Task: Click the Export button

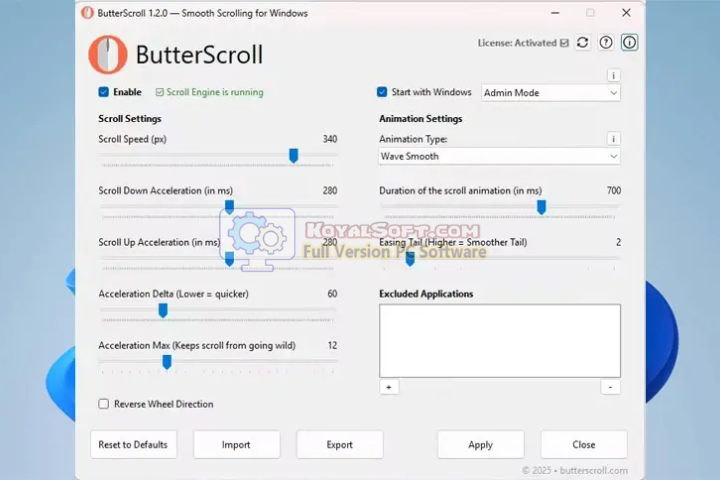Action: tap(340, 445)
